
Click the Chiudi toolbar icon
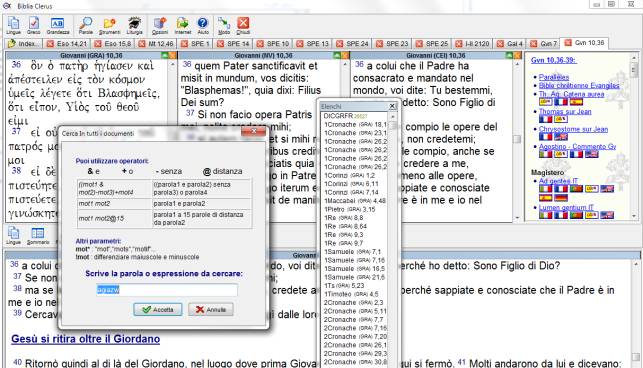[243, 25]
